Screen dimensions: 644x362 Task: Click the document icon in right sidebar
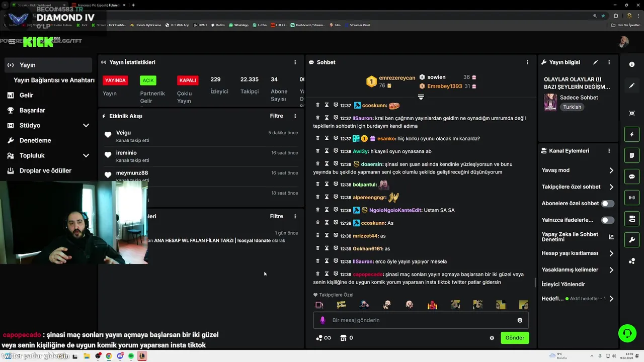[x=632, y=155]
